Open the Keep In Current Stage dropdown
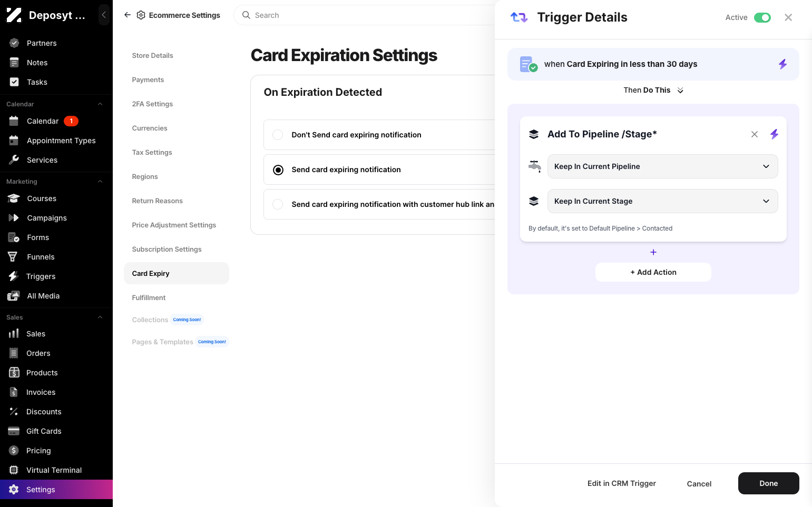The width and height of the screenshot is (812, 507). [663, 201]
